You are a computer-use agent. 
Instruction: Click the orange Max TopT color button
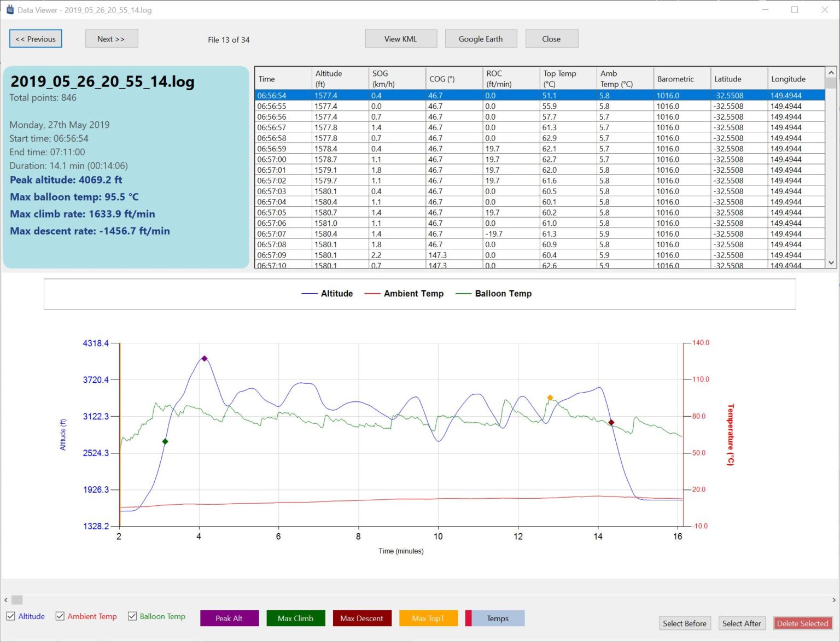point(428,618)
